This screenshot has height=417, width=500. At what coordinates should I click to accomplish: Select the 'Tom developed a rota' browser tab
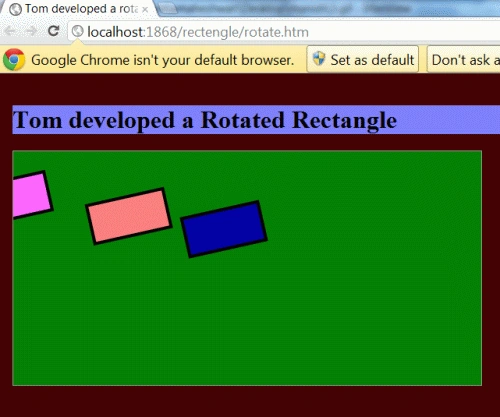(x=78, y=9)
